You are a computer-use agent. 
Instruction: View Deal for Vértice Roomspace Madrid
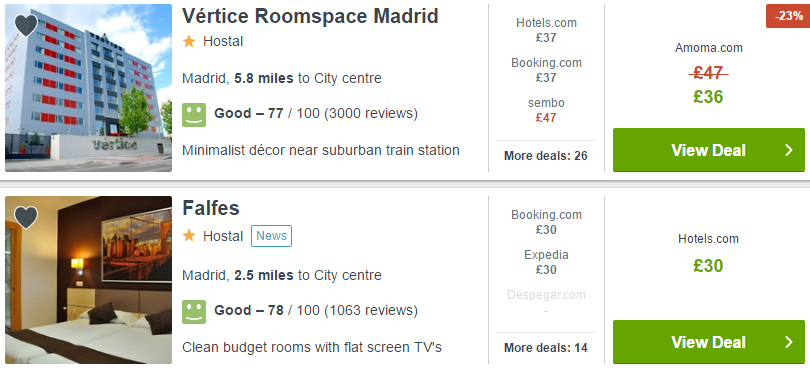[708, 150]
